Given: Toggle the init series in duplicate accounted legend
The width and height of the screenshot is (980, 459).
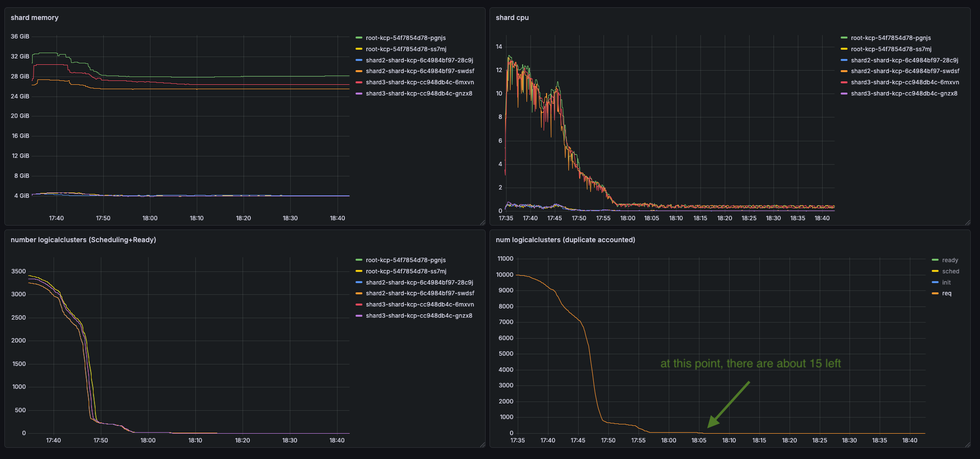Looking at the screenshot, I should pos(946,283).
